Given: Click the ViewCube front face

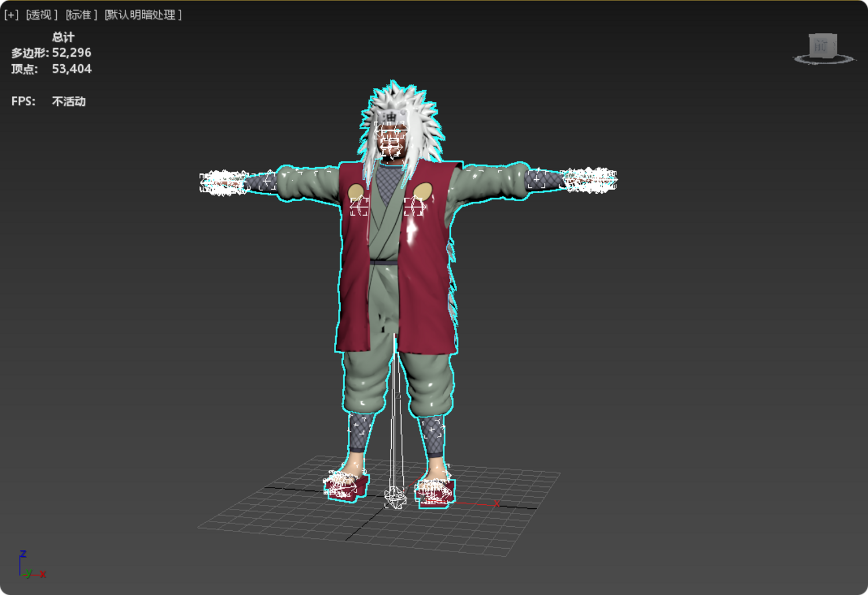Looking at the screenshot, I should coord(821,46).
